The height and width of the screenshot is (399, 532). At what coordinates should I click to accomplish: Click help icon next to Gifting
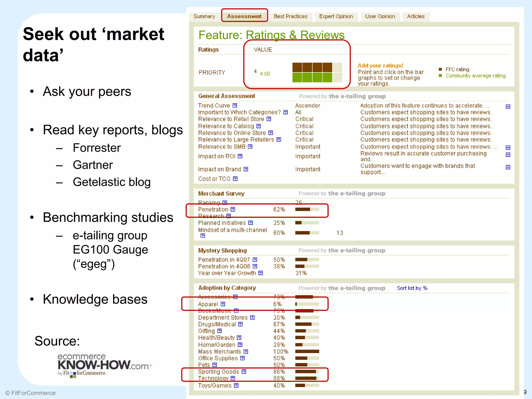[x=220, y=331]
